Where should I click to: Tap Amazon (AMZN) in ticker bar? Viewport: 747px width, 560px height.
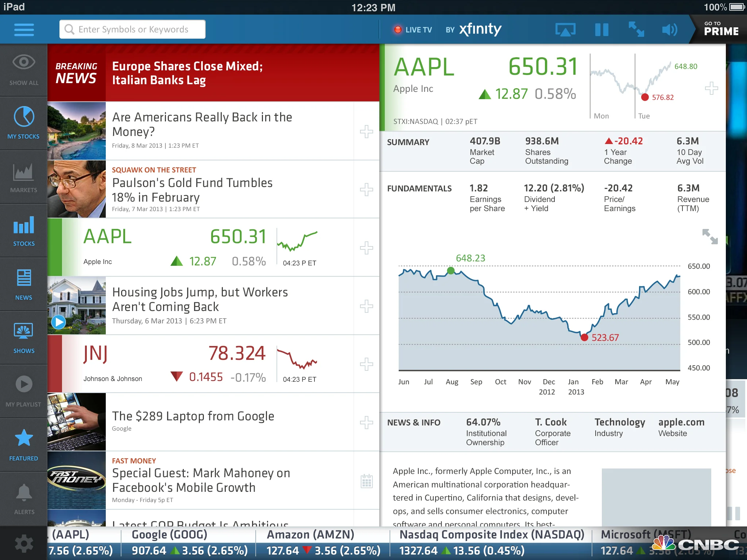(x=323, y=543)
